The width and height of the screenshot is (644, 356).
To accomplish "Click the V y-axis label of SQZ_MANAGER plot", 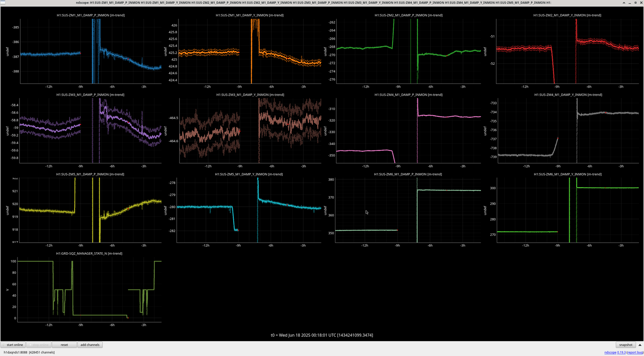I will [x=7, y=290].
